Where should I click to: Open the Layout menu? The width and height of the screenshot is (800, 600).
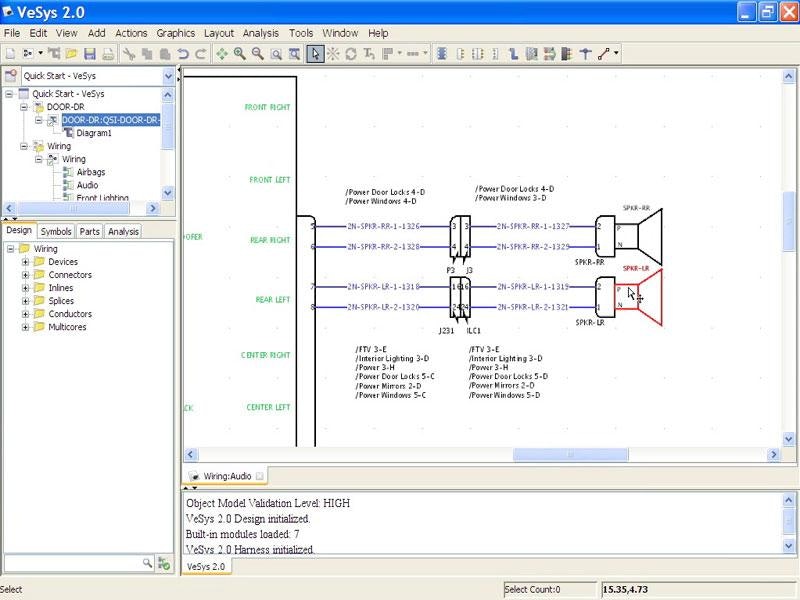[218, 33]
